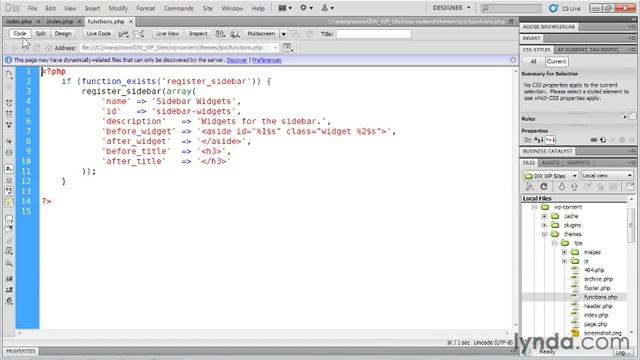Show list view Az in CSS Properties
Screen dimensions: 640x360
[x=539, y=140]
